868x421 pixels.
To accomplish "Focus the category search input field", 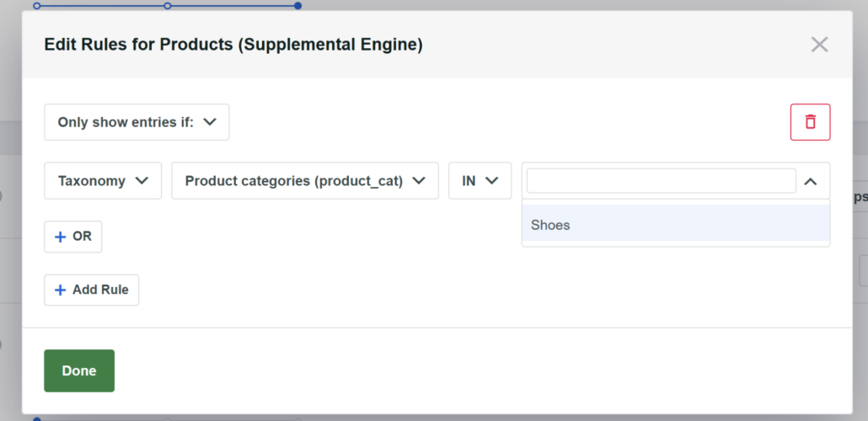I will [x=661, y=180].
